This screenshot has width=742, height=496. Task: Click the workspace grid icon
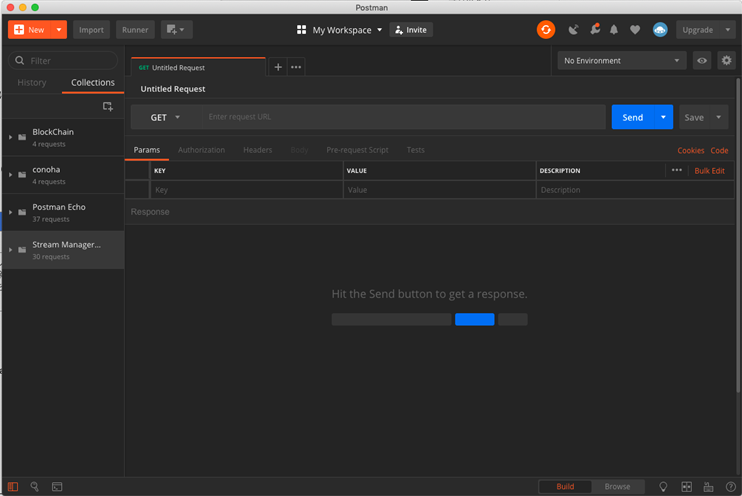(301, 30)
